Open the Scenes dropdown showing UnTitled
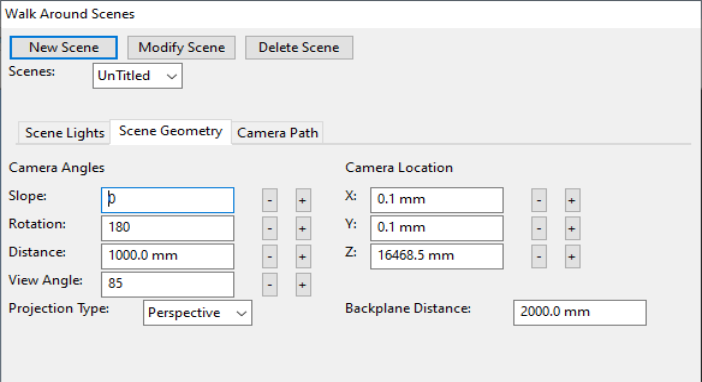702x382 pixels. coord(137,76)
